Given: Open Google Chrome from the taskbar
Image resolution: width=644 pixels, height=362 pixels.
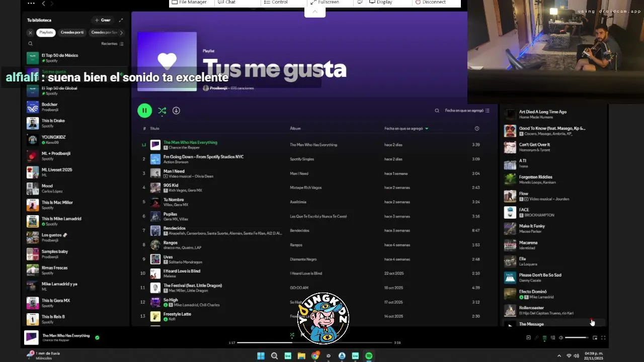Looking at the screenshot, I should pyautogui.click(x=315, y=356).
